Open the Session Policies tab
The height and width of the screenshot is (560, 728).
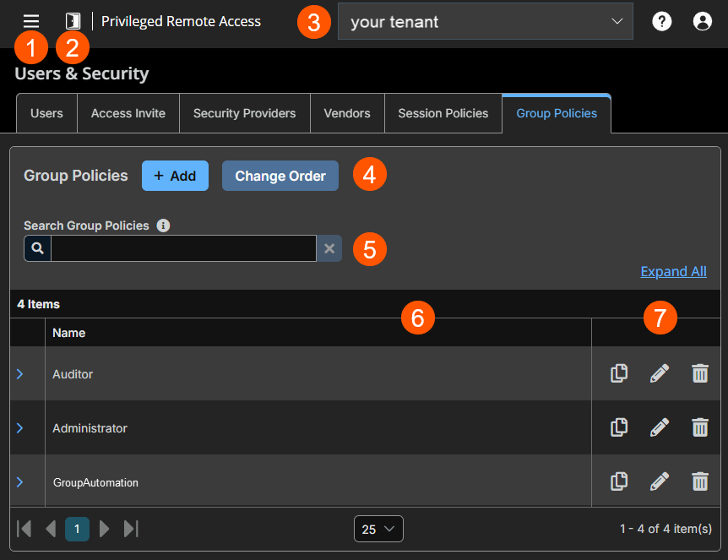click(443, 112)
